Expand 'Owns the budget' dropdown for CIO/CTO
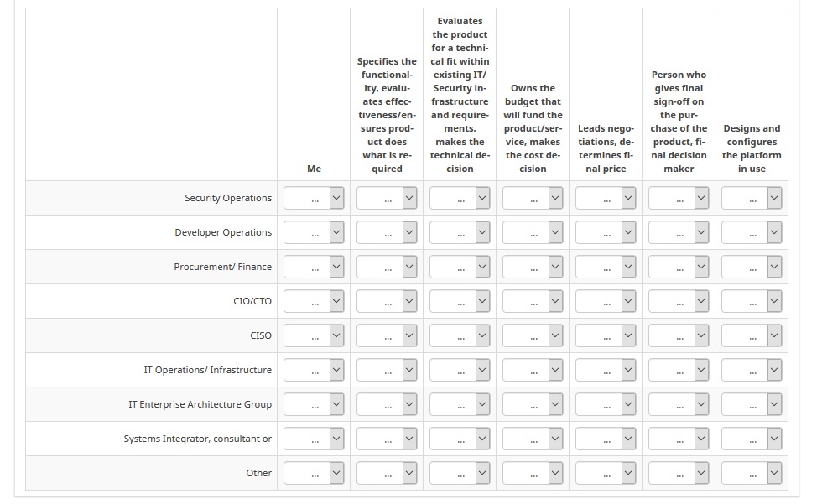Image resolution: width=822 pixels, height=504 pixels. 533,301
